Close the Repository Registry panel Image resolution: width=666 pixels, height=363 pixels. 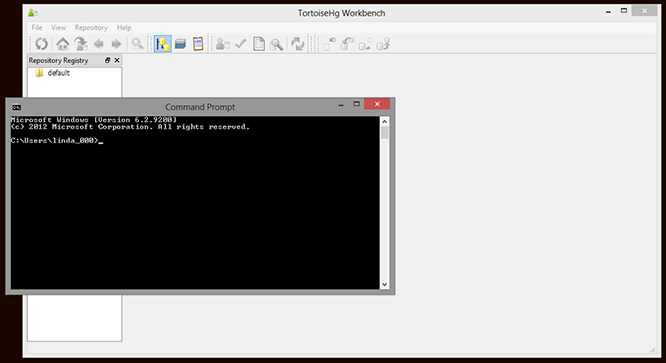point(117,60)
